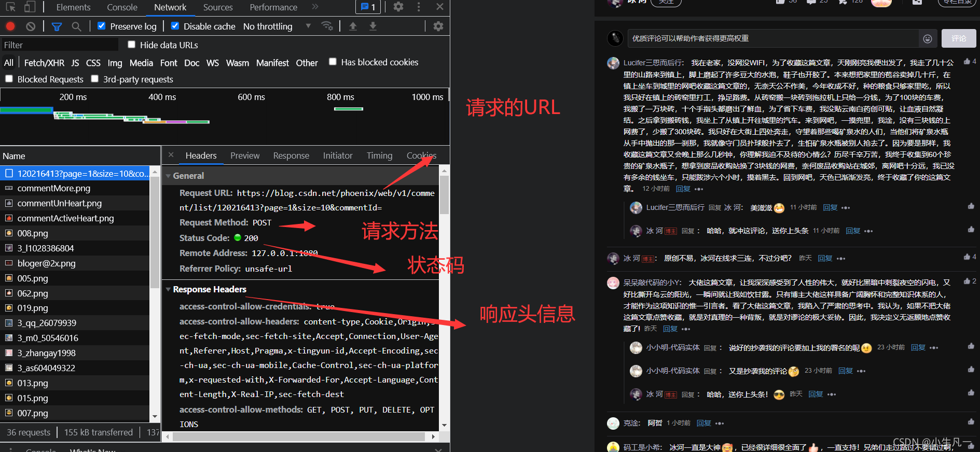Image resolution: width=980 pixels, height=452 pixels.
Task: Click the request list scroll-up arrow
Action: click(155, 172)
